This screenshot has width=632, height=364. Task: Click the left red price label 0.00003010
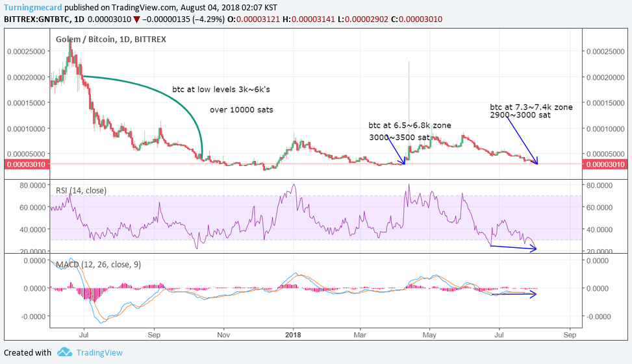[x=27, y=164]
